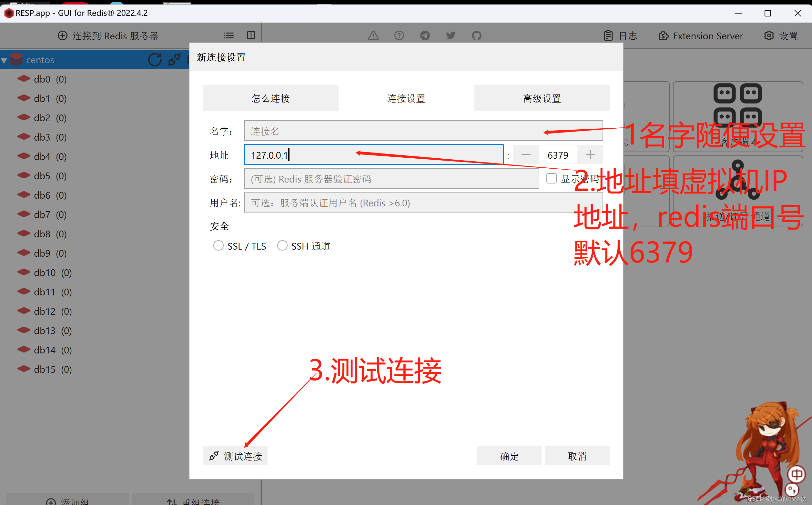
Task: Open the Extension Server panel
Action: click(x=701, y=36)
